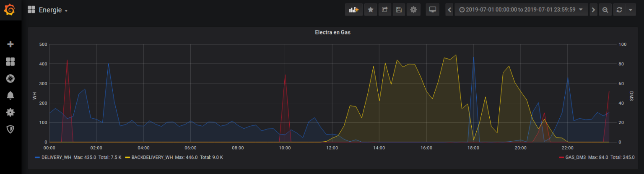
Task: Shift time range forward with right arrow
Action: (593, 10)
